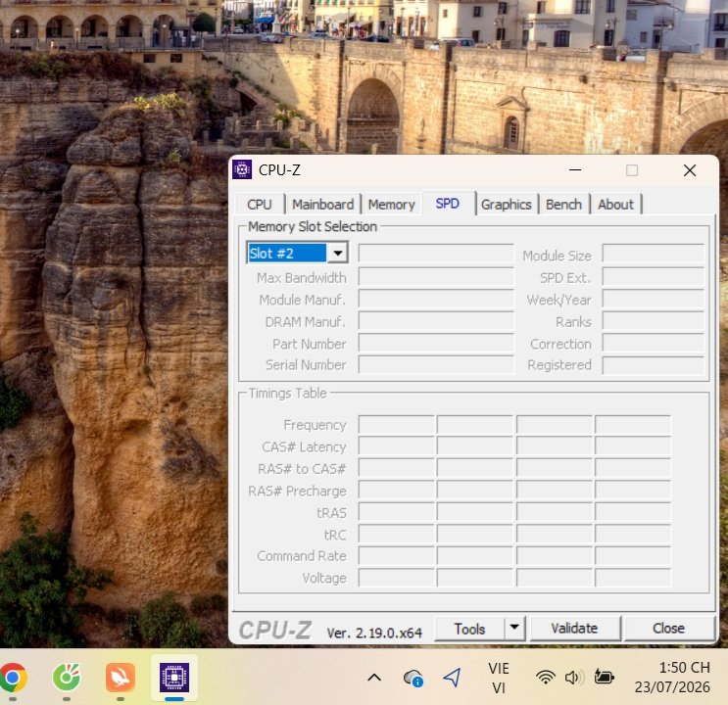Open the VIE input language indicator
The height and width of the screenshot is (705, 728).
(499, 678)
